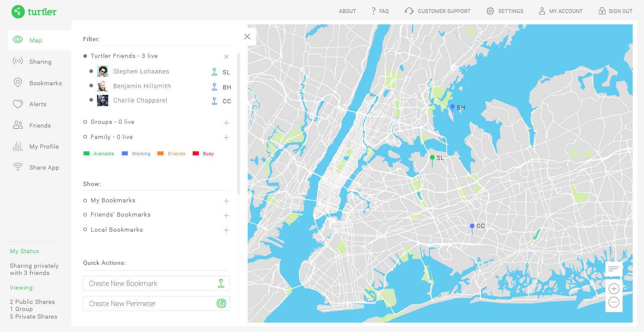
Task: Open Sharing from the sidebar
Action: coord(40,62)
